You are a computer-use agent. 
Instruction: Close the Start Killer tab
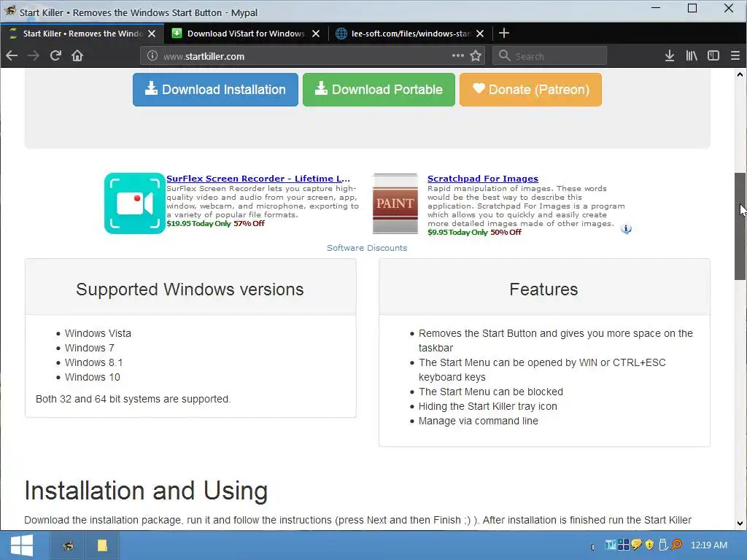point(152,34)
